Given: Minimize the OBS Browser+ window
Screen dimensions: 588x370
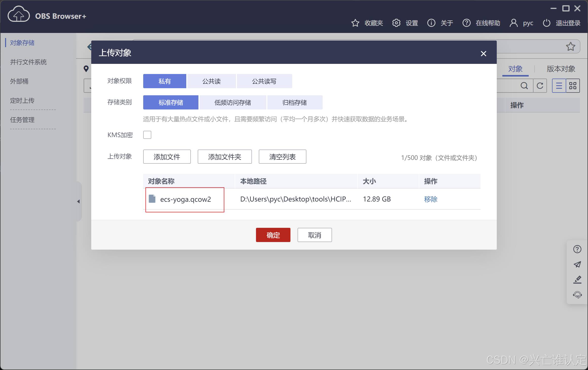Looking at the screenshot, I should coord(553,8).
